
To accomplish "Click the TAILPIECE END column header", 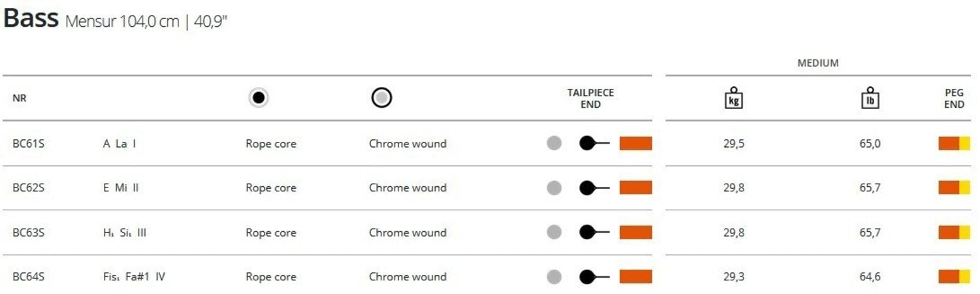I will pos(591,99).
